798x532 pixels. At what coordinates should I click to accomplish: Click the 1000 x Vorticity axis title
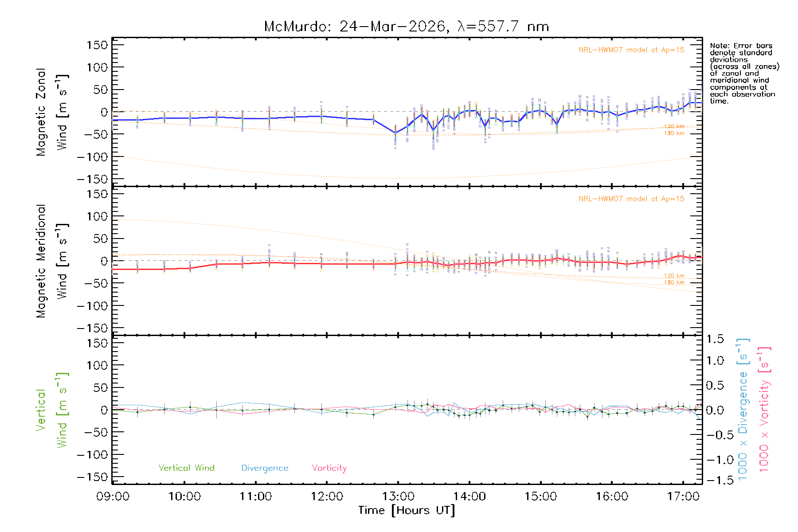(x=764, y=409)
